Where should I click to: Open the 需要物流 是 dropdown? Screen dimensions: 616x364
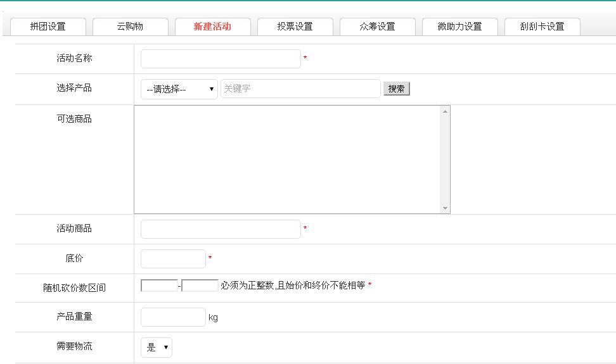[157, 348]
